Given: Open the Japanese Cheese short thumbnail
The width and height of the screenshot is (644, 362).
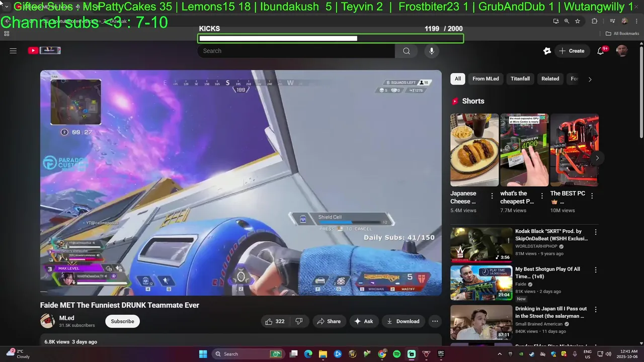Looking at the screenshot, I should (474, 150).
